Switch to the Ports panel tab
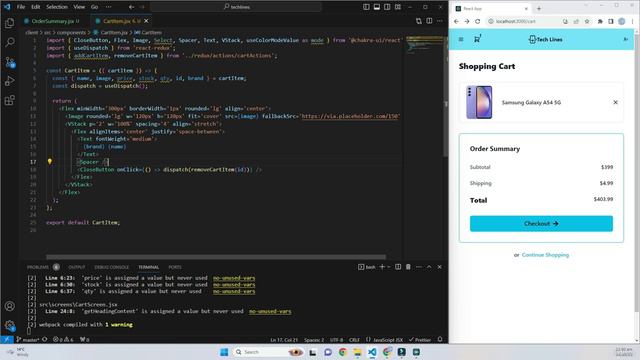 [x=175, y=267]
